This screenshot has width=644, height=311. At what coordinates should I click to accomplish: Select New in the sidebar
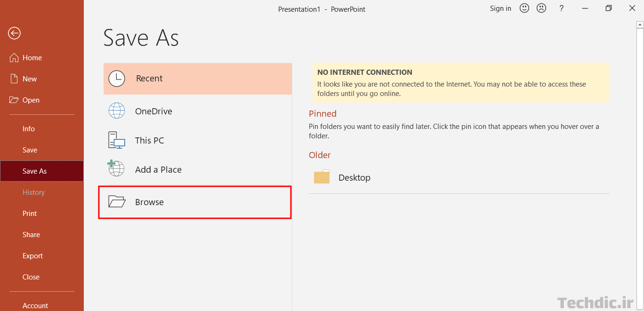pos(42,79)
